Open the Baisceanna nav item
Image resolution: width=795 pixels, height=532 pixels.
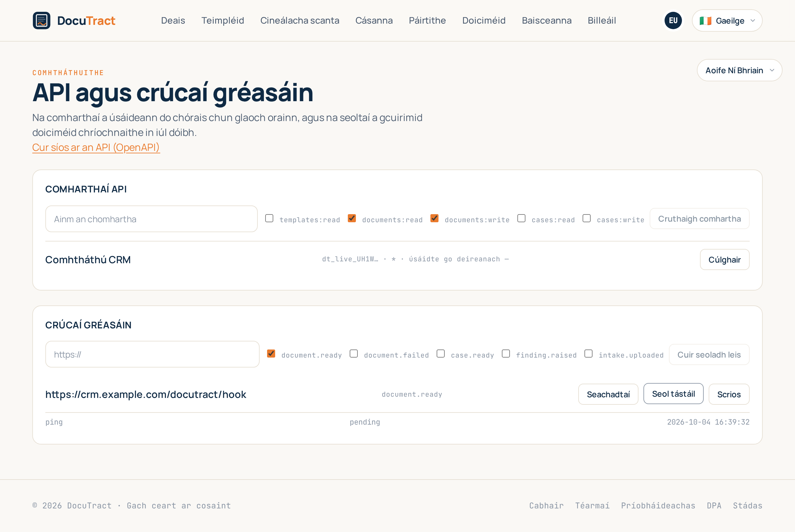coord(547,20)
